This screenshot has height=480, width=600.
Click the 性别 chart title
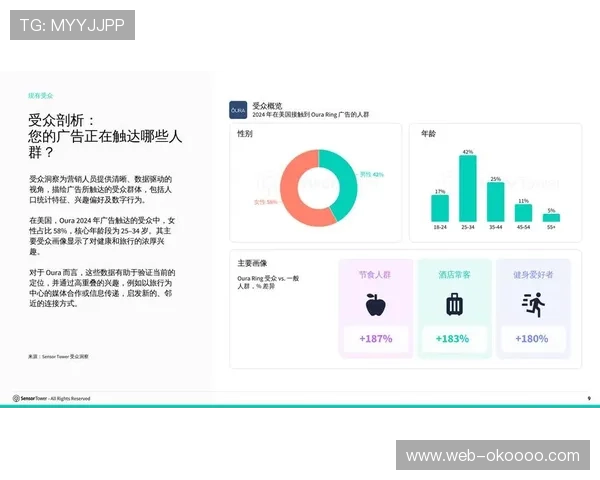245,134
